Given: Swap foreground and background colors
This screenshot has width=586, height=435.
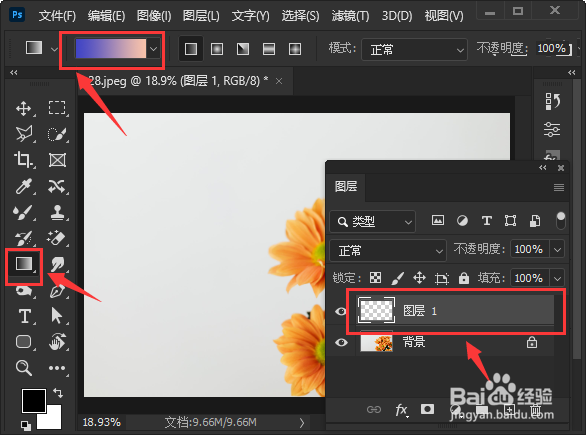Looking at the screenshot, I should 58,392.
